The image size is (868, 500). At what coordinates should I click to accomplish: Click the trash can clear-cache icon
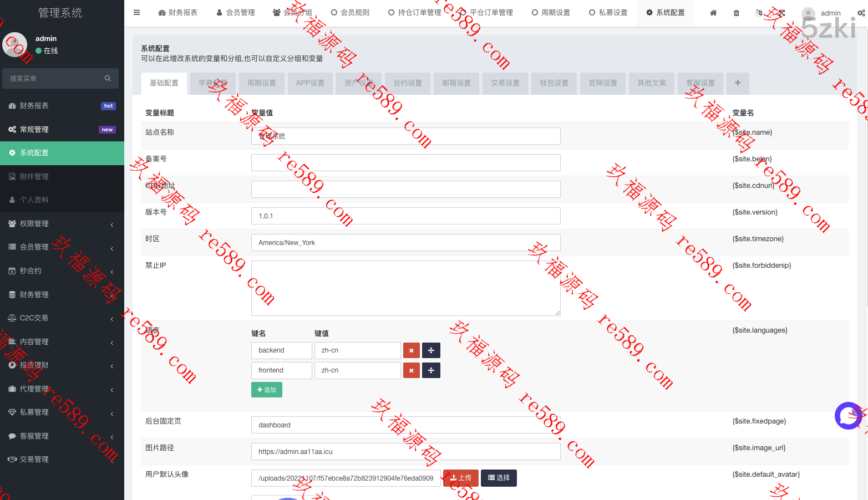737,13
